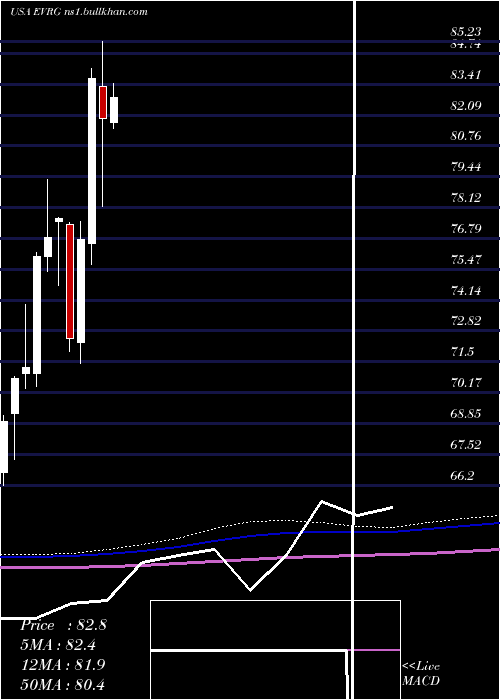
Task: Click the last white candlestick near 82.09
Action: [x=114, y=110]
